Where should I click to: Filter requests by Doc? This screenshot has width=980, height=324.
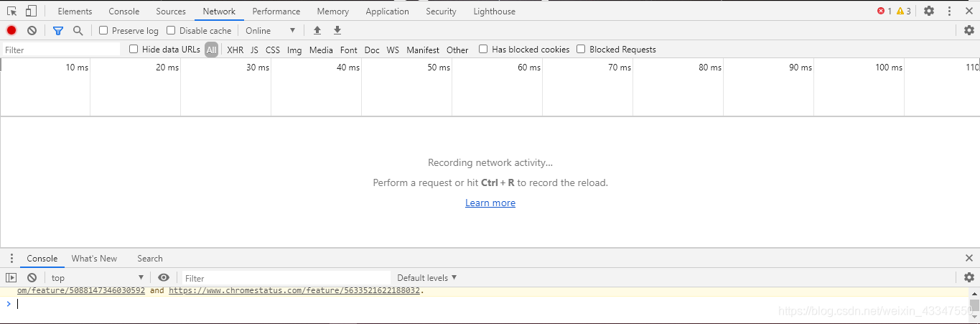click(372, 50)
